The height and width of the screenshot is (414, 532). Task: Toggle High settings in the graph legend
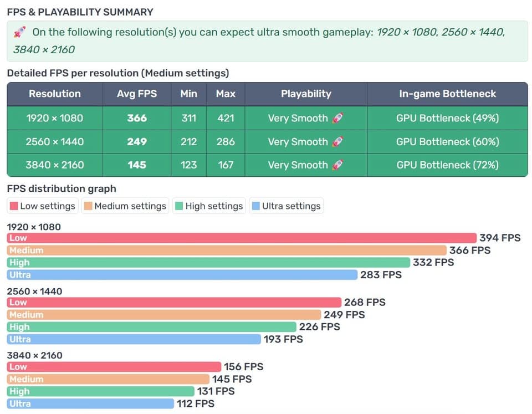(209, 206)
